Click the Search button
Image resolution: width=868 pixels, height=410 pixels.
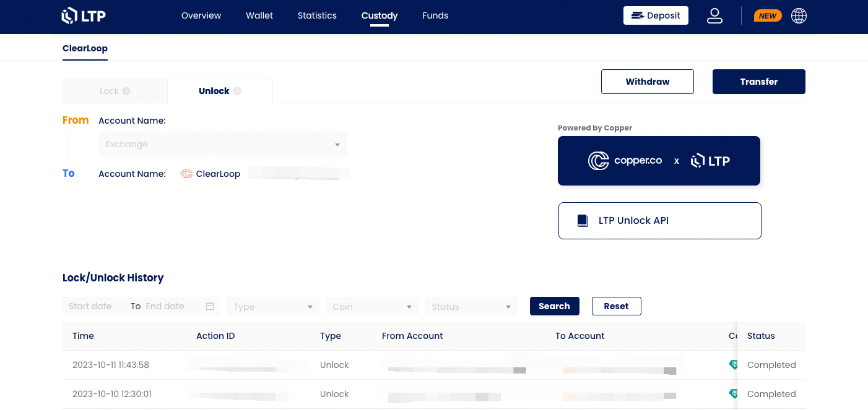coord(554,306)
